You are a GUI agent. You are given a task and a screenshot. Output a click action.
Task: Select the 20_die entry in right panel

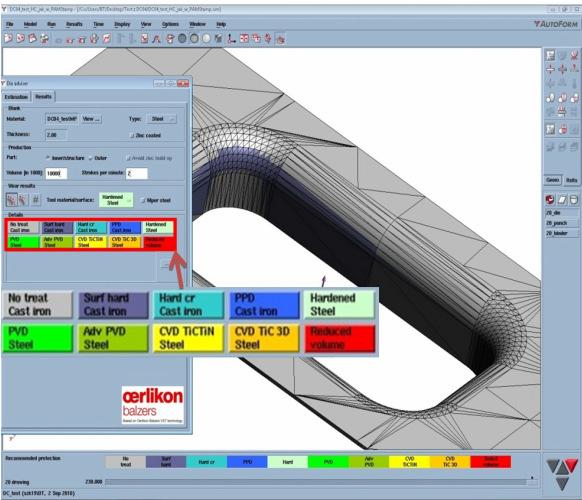(562, 213)
